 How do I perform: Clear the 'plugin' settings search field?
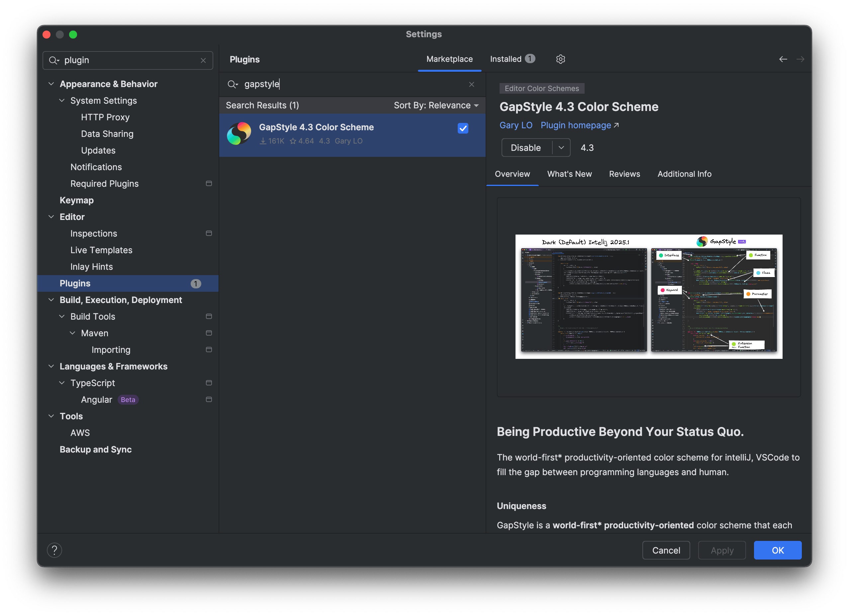point(203,60)
